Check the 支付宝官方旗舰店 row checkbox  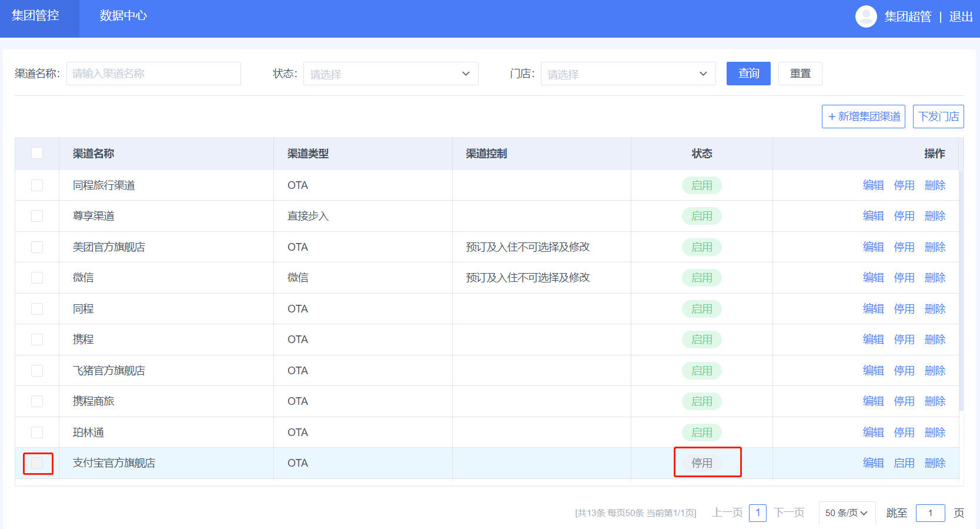(37, 463)
